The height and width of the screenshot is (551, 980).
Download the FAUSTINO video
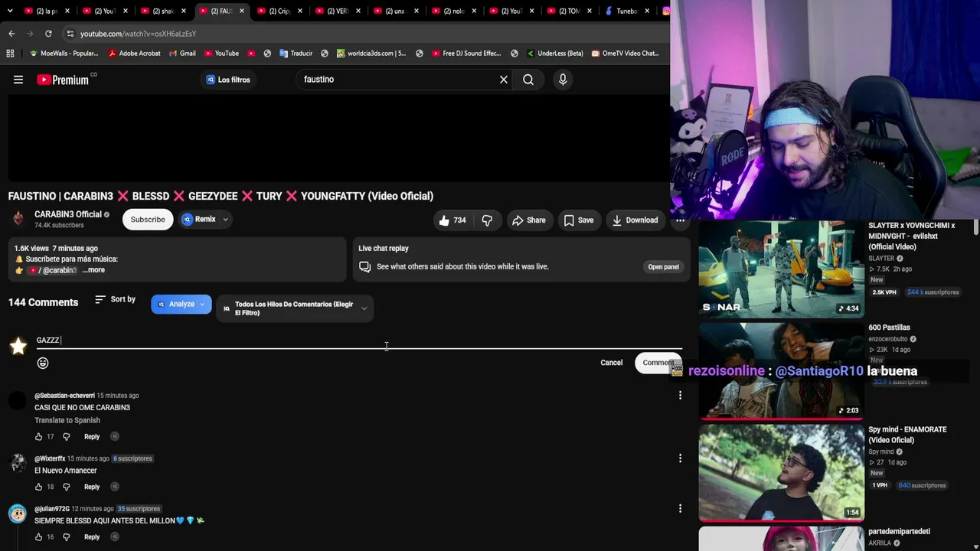click(x=635, y=220)
